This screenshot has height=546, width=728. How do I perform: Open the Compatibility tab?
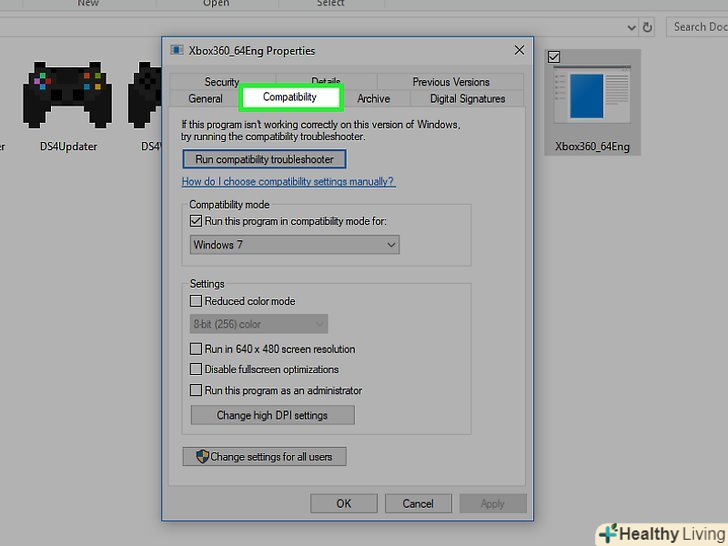tap(291, 98)
